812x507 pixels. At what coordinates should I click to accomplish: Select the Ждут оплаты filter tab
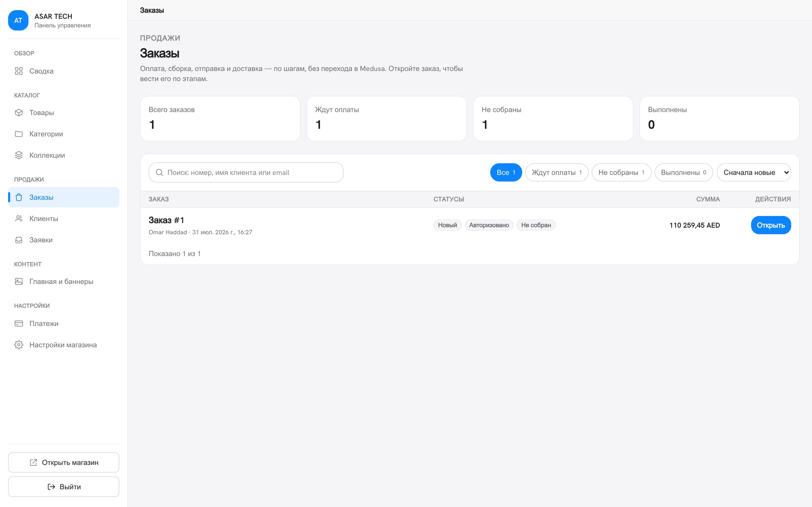point(557,172)
